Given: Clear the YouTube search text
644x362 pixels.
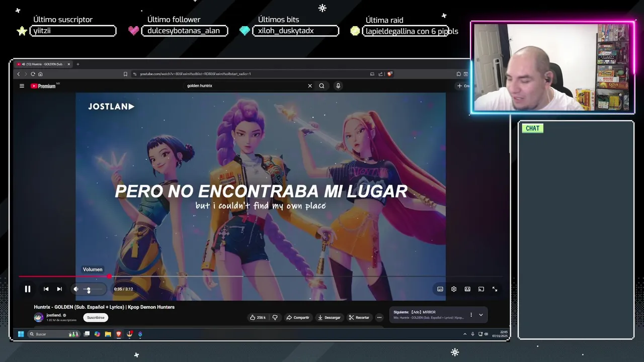Looking at the screenshot, I should click(310, 86).
